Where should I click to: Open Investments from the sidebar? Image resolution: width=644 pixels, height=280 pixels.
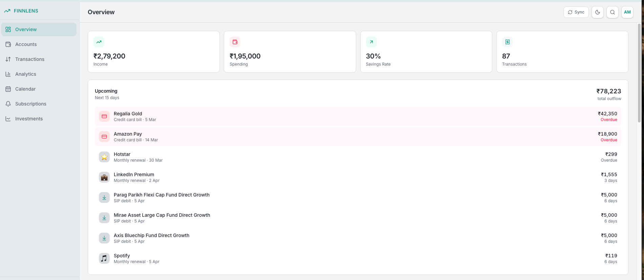39,119
